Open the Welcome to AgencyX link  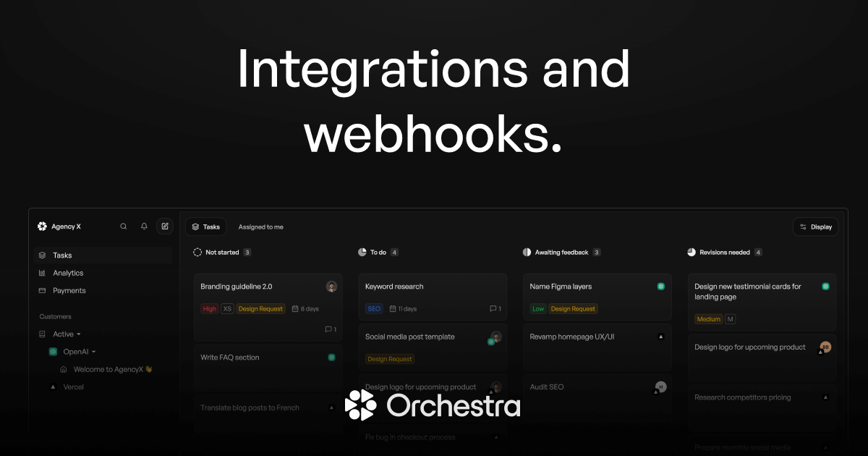(109, 369)
